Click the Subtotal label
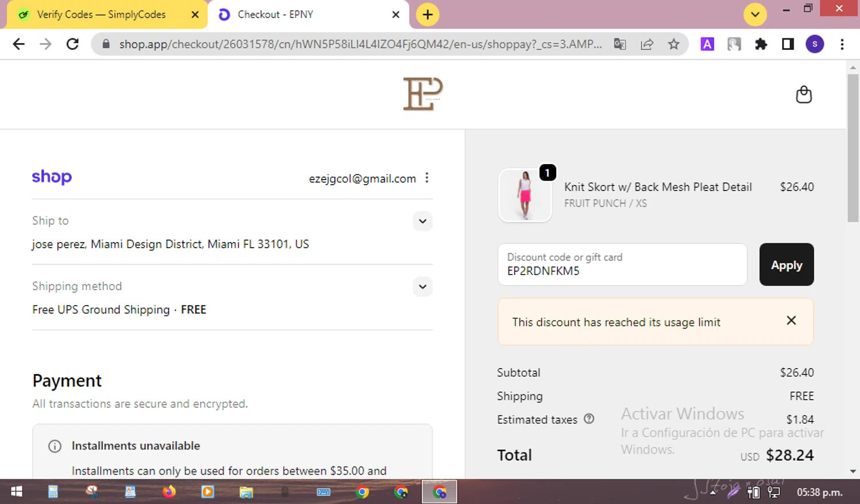 (x=518, y=373)
